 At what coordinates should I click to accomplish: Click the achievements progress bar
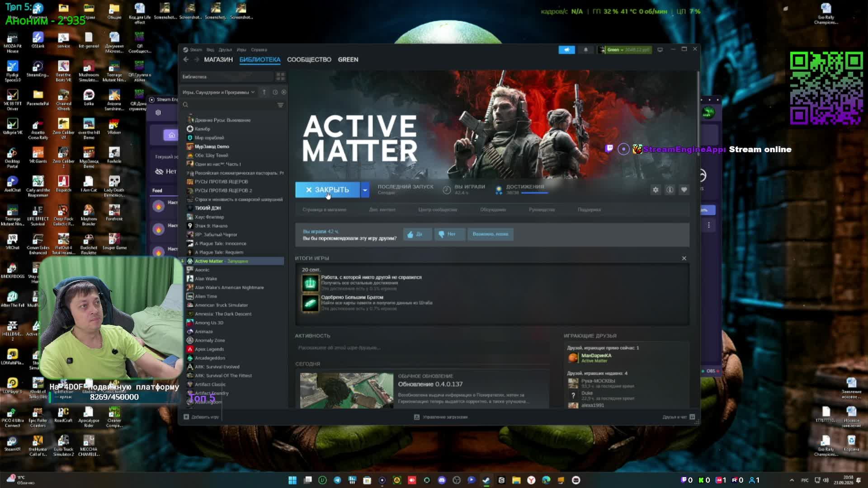(x=534, y=193)
